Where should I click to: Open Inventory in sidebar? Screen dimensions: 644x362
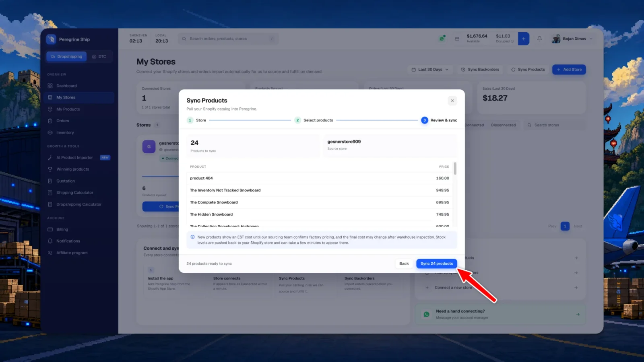tap(79, 132)
